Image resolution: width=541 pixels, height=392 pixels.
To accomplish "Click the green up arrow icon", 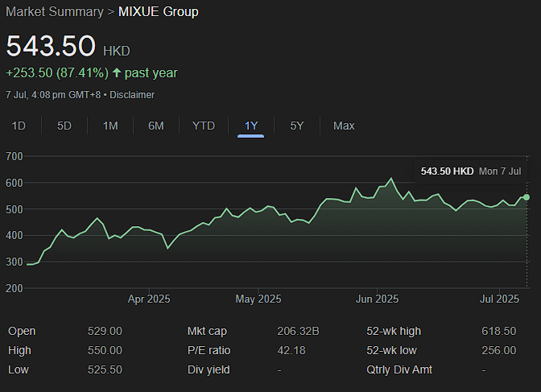I will (x=117, y=72).
